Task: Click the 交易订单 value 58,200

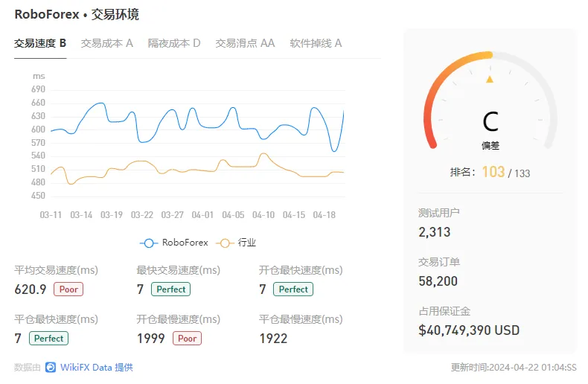Action: (438, 281)
